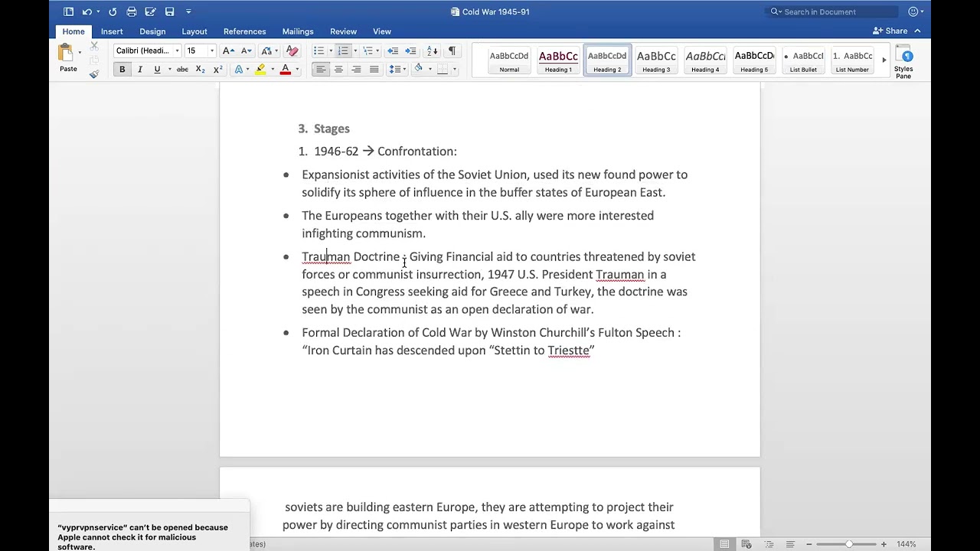Apply the List Bullet style
Viewport: 980px width, 551px height.
pos(803,60)
